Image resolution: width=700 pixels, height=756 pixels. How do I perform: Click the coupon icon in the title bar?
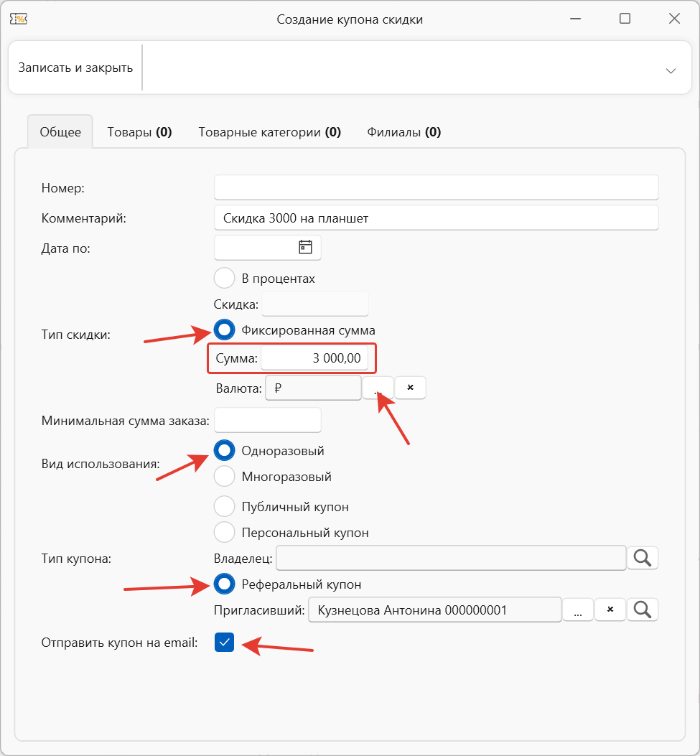point(19,19)
